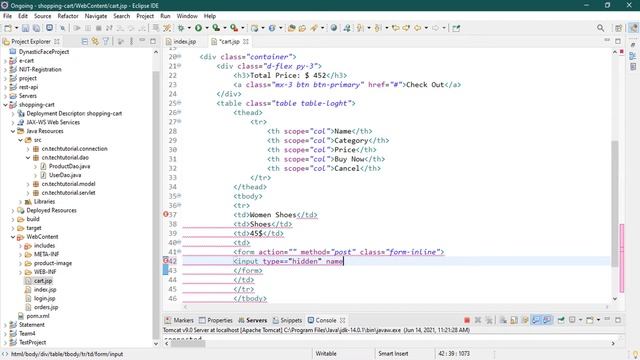
Task: Open ProductDao.java in Project Explorer
Action: (69, 167)
